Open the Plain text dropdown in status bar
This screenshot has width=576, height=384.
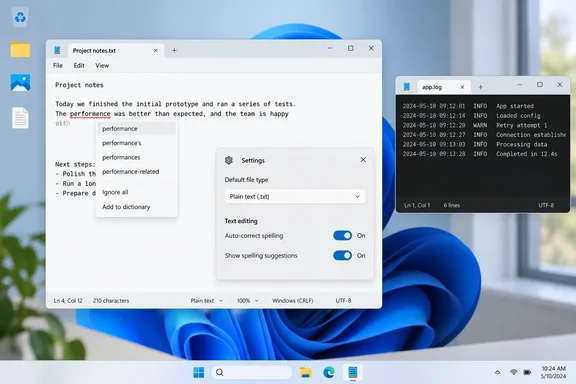pos(206,301)
